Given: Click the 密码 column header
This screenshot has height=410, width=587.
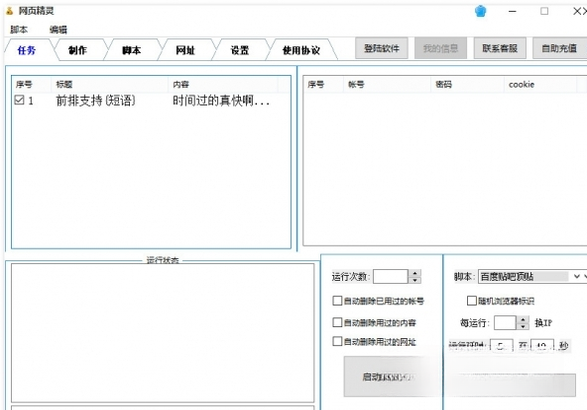Looking at the screenshot, I should (467, 85).
